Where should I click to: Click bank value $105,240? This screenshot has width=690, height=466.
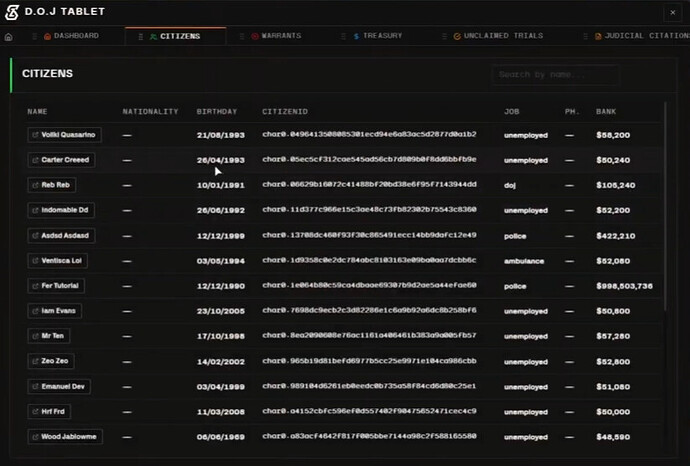coord(616,185)
